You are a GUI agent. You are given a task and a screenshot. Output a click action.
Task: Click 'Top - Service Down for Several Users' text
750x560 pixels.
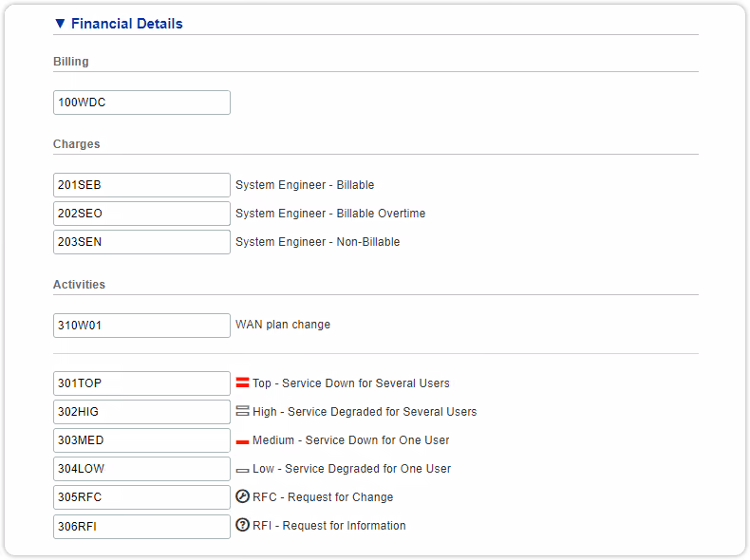pyautogui.click(x=351, y=383)
